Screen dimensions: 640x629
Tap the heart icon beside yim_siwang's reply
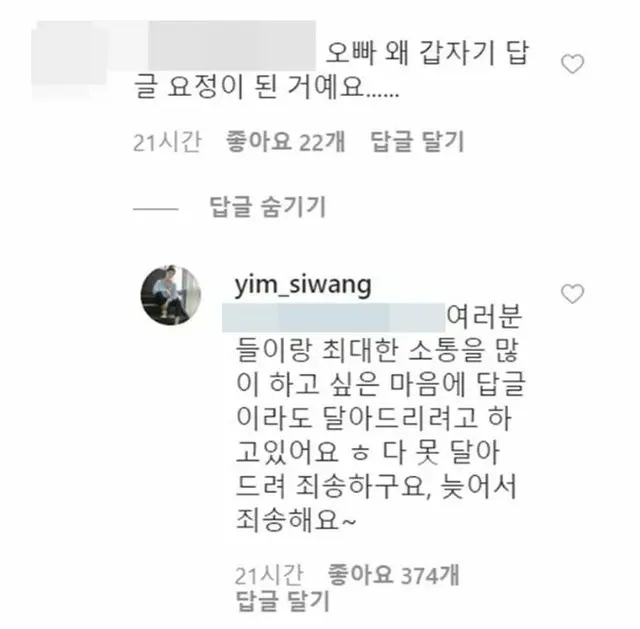[572, 294]
